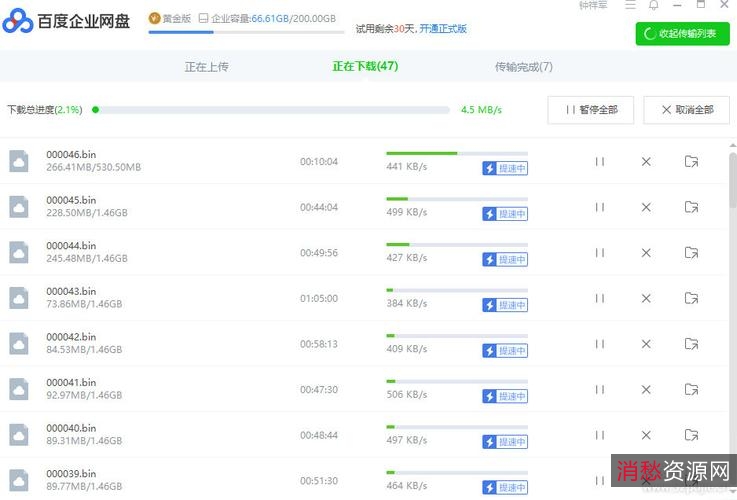The height and width of the screenshot is (500, 737).
Task: Click size text 266.41MB/530.50MB
Action: click(x=94, y=167)
